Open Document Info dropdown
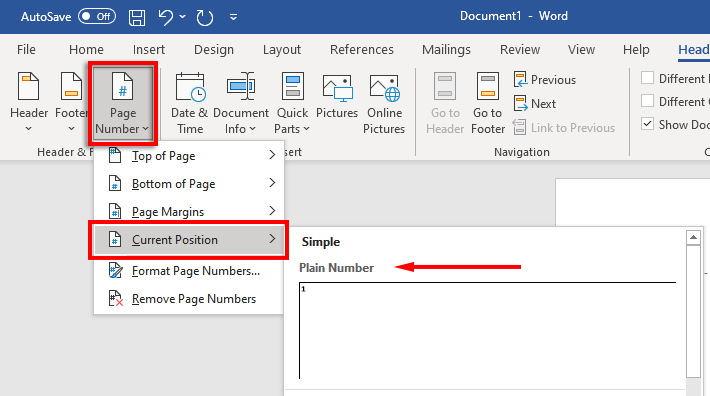The width and height of the screenshot is (710, 396). [x=241, y=103]
